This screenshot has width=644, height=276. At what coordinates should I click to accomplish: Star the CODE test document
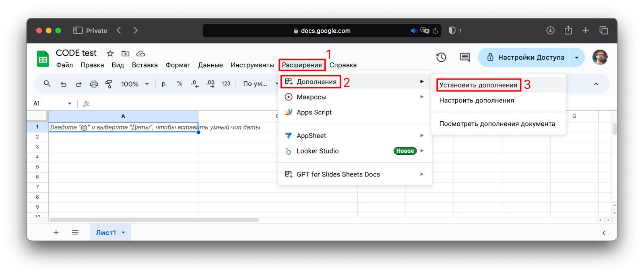110,54
